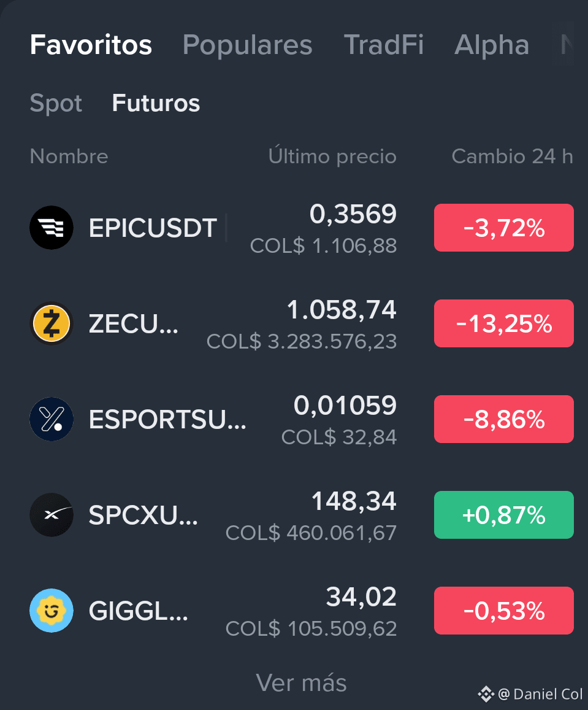Switch to the Spot market sub-tab

[x=56, y=103]
